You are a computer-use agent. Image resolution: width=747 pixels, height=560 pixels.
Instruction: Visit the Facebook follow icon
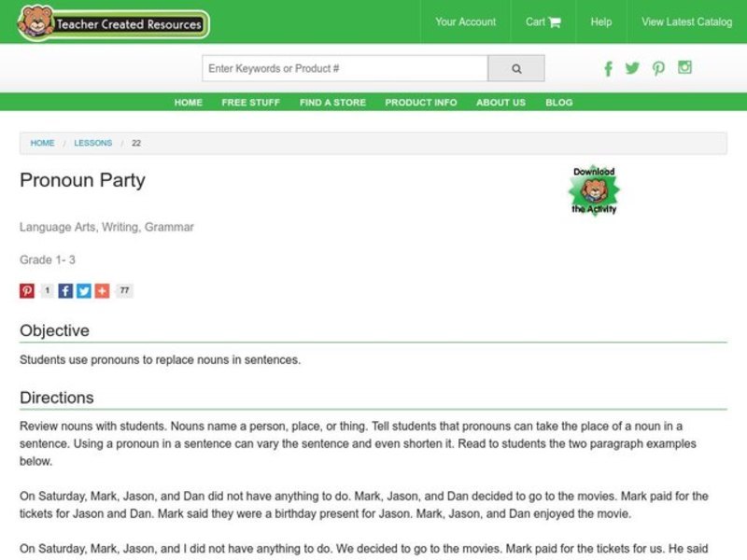(x=608, y=68)
